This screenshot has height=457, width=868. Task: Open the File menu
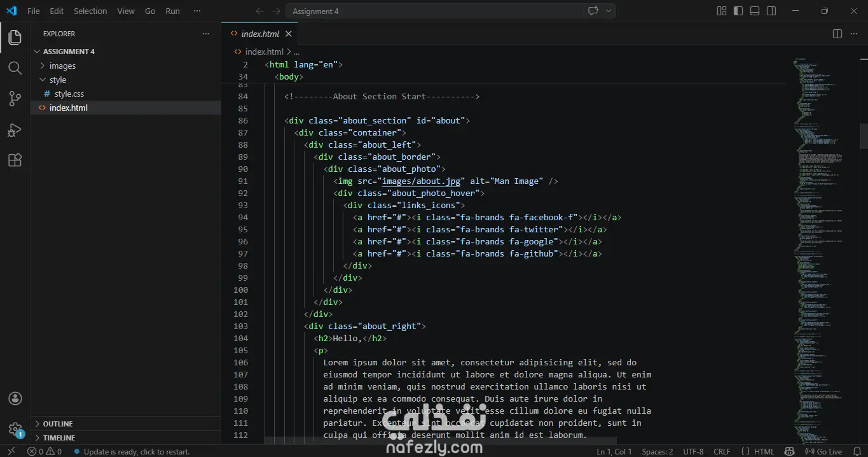pyautogui.click(x=33, y=11)
